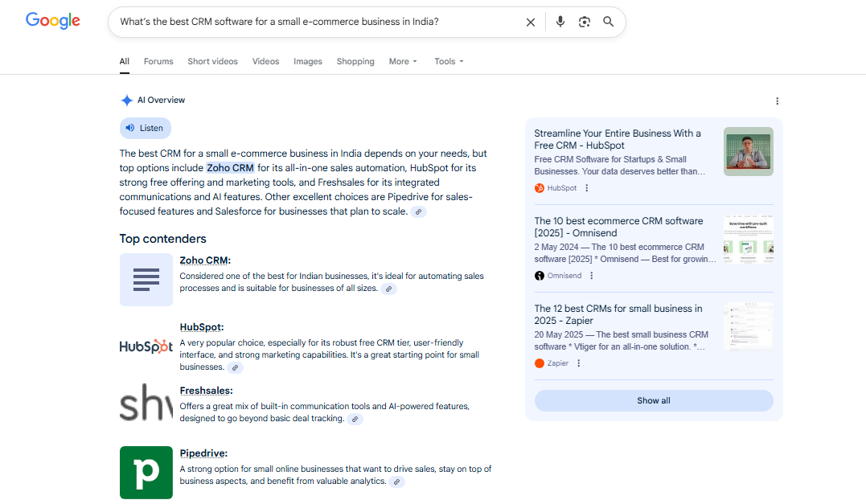Image resolution: width=866 pixels, height=504 pixels.
Task: Click source link icon after Zoho CRM description
Action: 389,289
